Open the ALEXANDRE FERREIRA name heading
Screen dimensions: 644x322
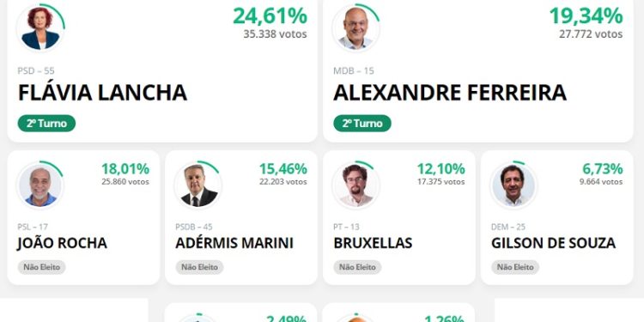tap(450, 93)
